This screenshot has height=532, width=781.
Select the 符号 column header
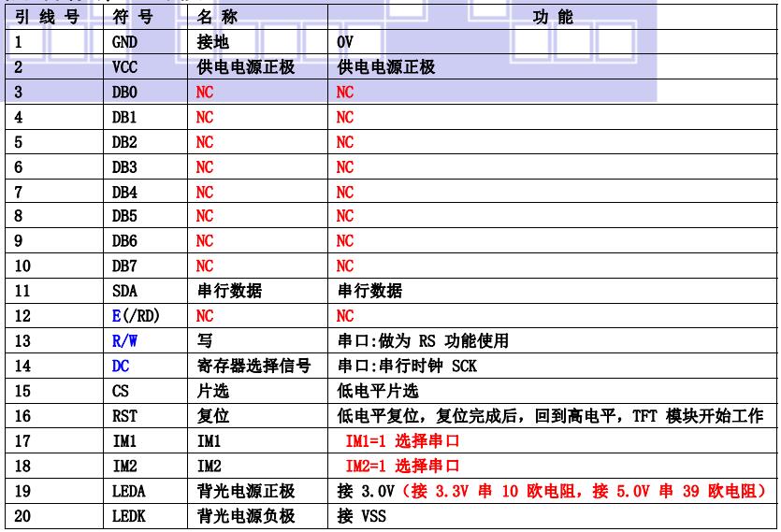point(132,18)
